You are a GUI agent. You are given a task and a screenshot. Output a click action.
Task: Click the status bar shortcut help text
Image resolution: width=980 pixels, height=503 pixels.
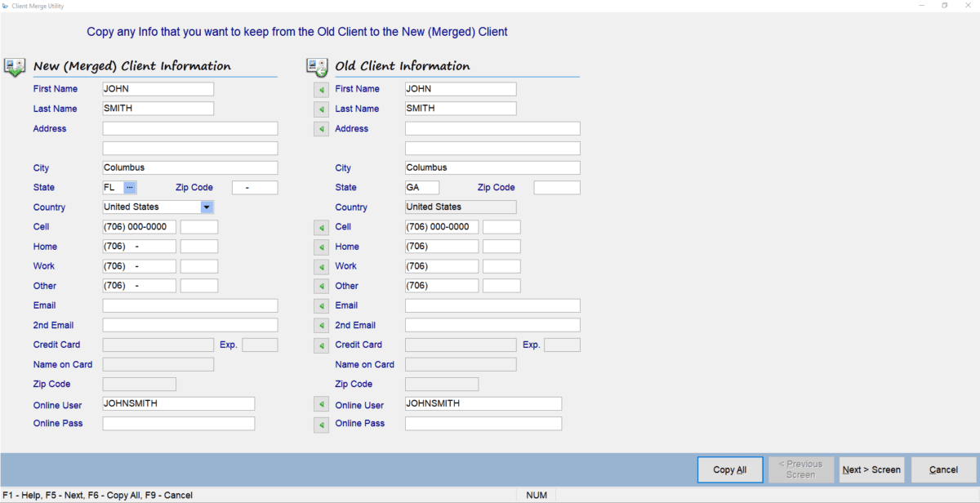pos(97,495)
